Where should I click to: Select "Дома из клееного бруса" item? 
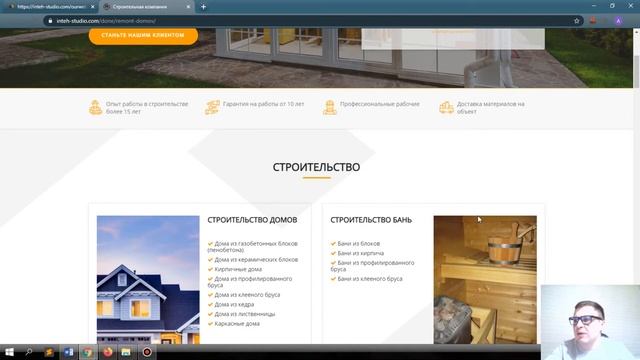[x=244, y=295]
